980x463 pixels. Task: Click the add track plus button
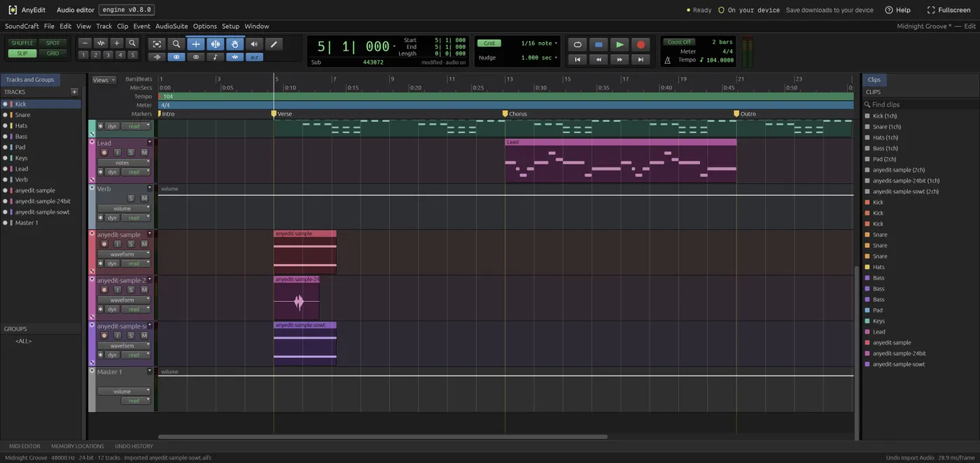[74, 92]
